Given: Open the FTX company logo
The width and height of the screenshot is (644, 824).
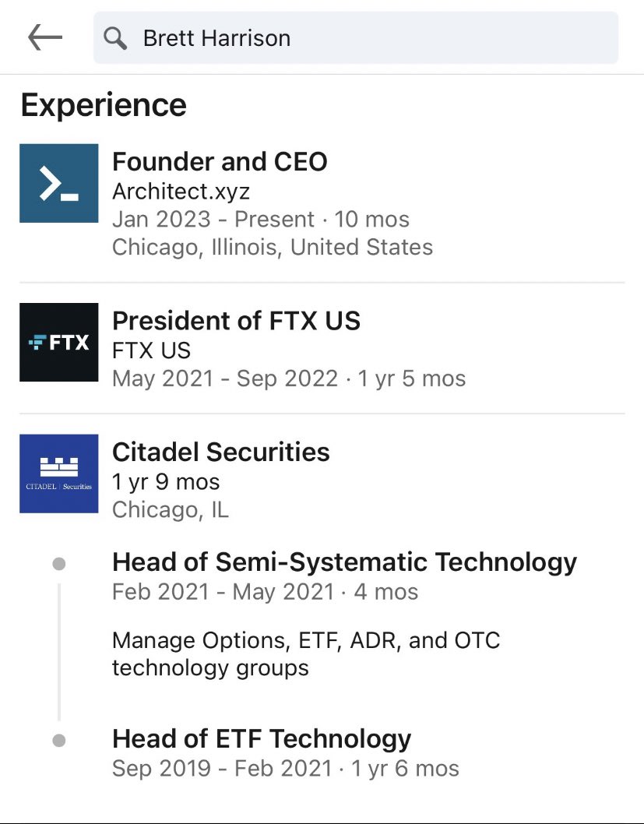Looking at the screenshot, I should point(59,342).
